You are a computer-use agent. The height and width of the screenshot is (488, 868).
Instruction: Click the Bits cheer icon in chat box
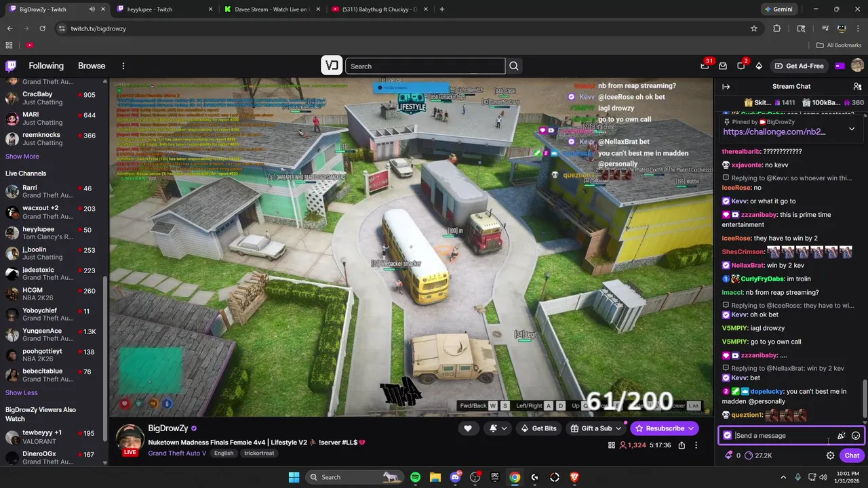click(x=841, y=436)
